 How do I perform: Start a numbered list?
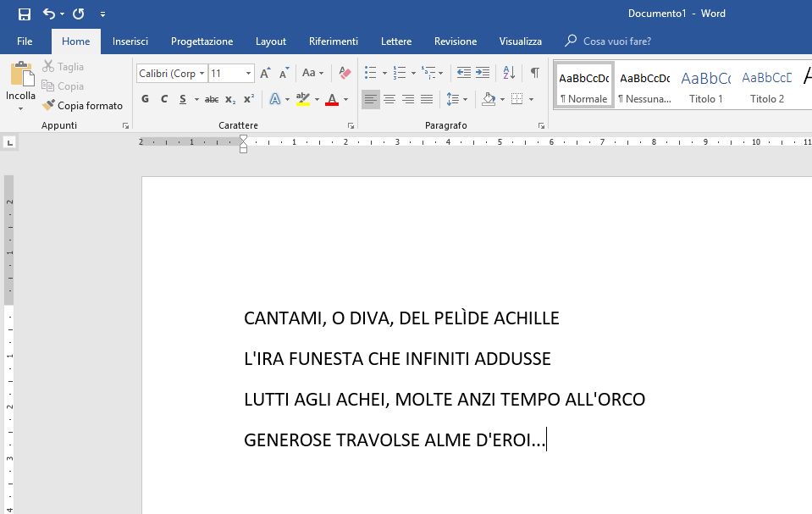(400, 73)
